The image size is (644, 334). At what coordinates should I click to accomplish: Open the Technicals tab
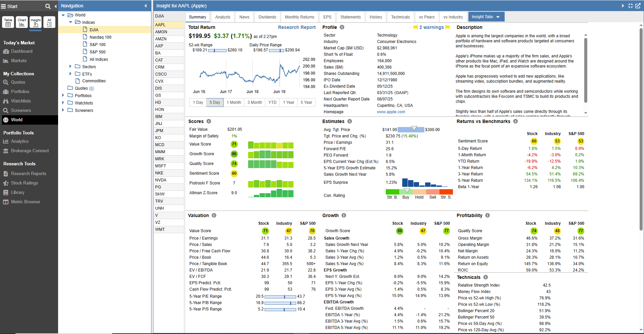coord(400,17)
